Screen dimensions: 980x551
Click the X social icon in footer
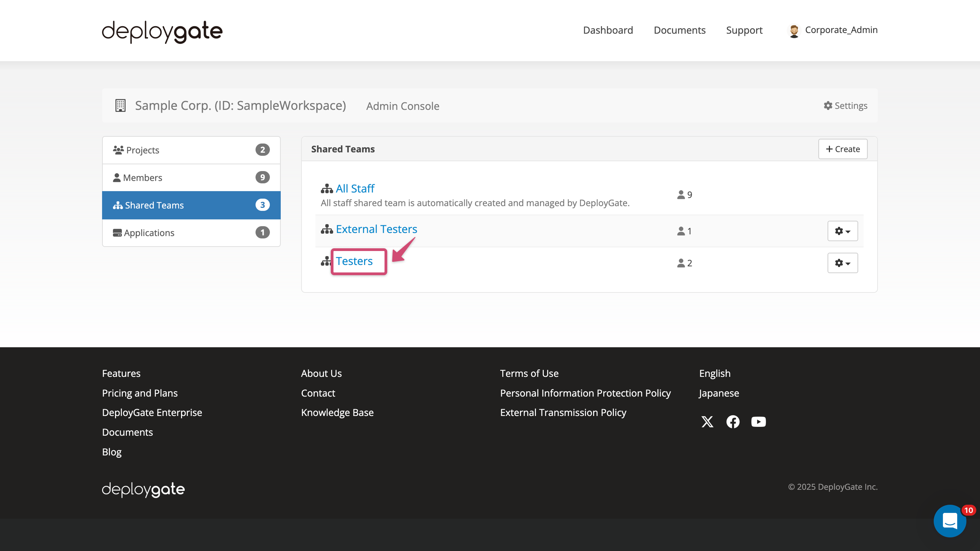click(x=707, y=421)
